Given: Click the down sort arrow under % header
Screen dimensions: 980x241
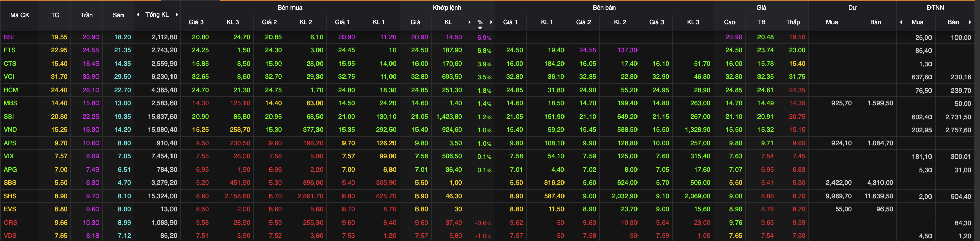Looking at the screenshot, I should (x=480, y=28).
